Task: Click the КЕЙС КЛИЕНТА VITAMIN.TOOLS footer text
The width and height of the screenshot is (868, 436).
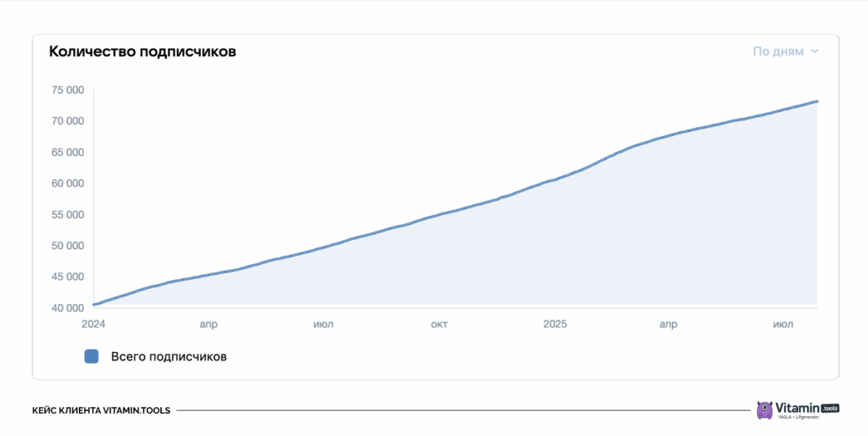Action: click(x=101, y=411)
